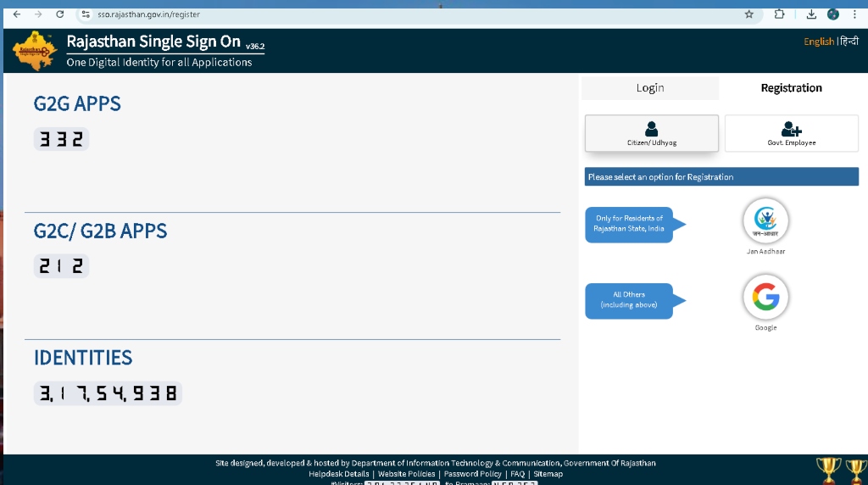868x485 pixels.
Task: Click the G2G APPS heading
Action: coord(77,103)
